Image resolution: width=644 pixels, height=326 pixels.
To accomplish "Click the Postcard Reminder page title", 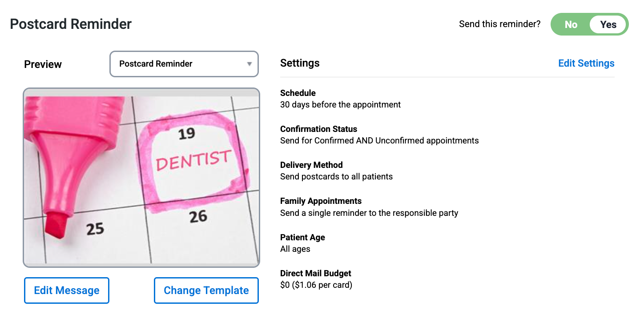I will coord(71,24).
